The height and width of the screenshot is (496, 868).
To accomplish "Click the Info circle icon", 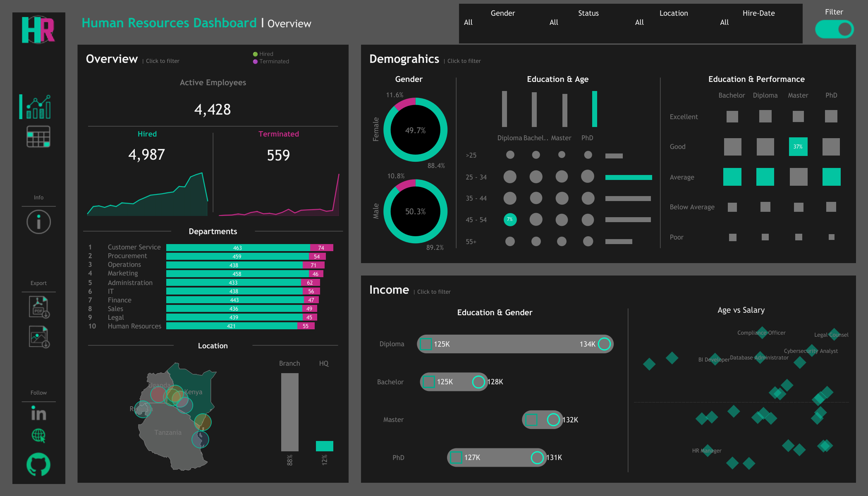I will pos(39,222).
